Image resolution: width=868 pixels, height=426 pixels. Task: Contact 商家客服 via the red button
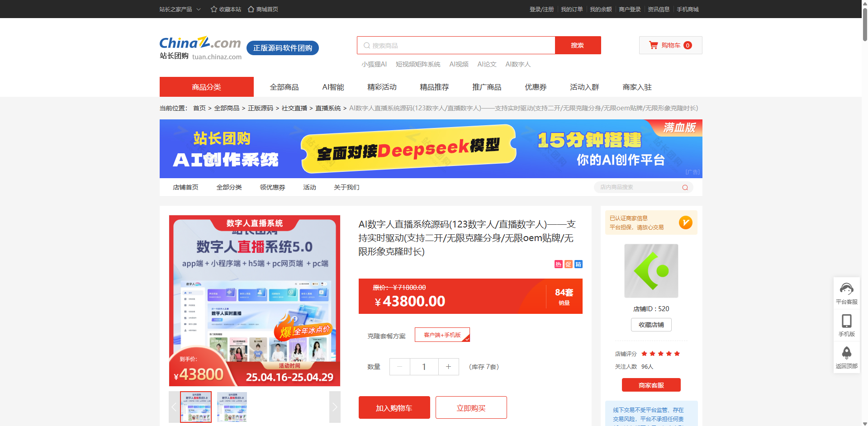point(651,385)
